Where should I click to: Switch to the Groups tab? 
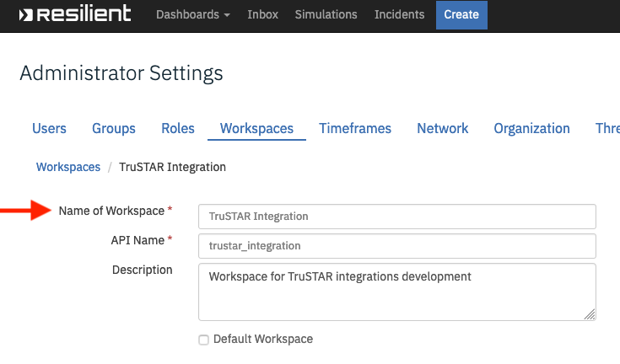pos(114,128)
